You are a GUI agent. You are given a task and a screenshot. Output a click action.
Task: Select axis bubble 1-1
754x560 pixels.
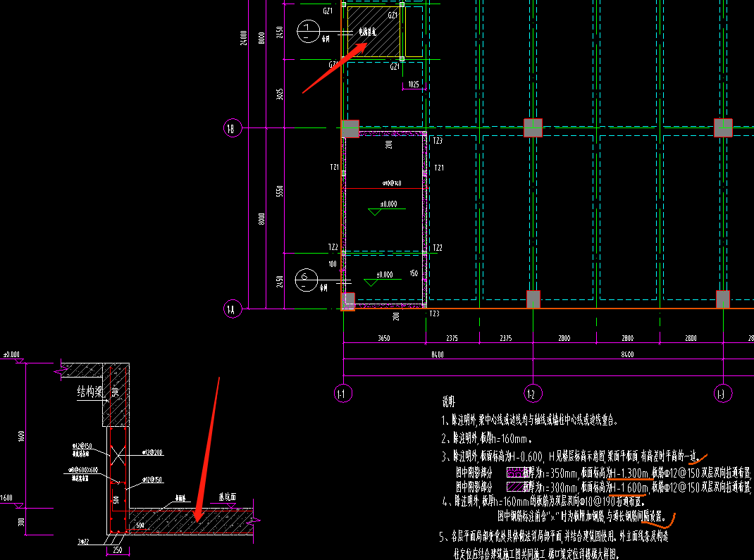tap(343, 394)
